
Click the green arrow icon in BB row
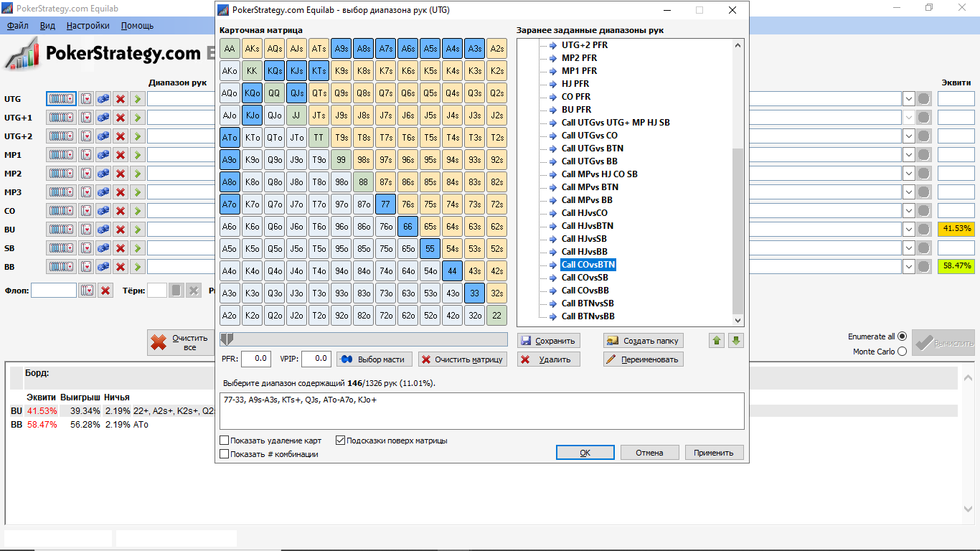(137, 266)
